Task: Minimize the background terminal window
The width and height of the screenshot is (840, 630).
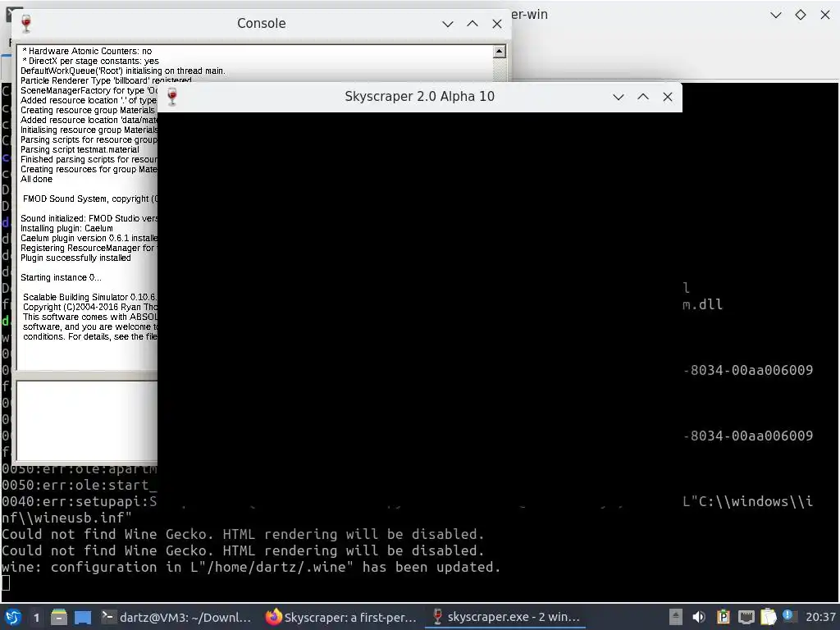Action: [x=776, y=15]
